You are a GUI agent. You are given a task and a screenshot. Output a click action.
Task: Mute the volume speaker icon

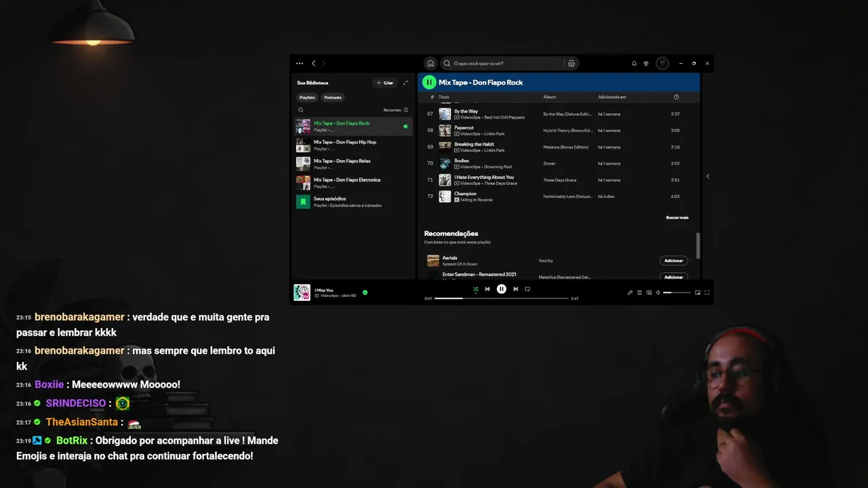point(658,292)
